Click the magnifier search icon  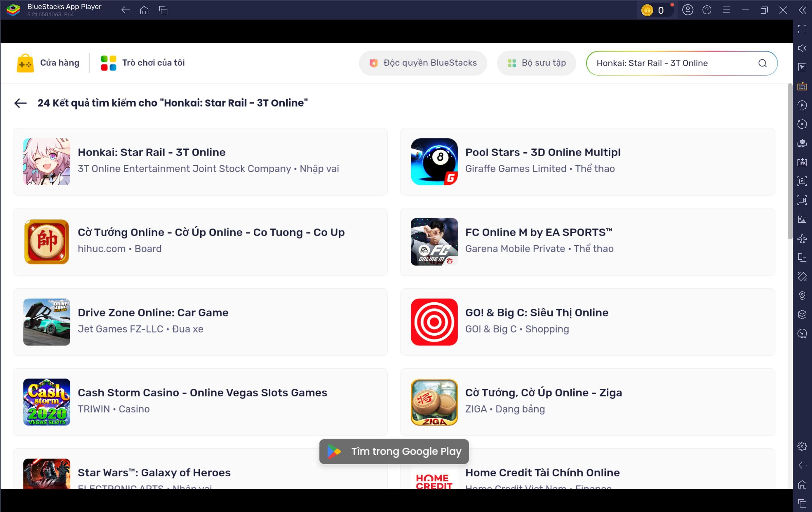[x=763, y=63]
